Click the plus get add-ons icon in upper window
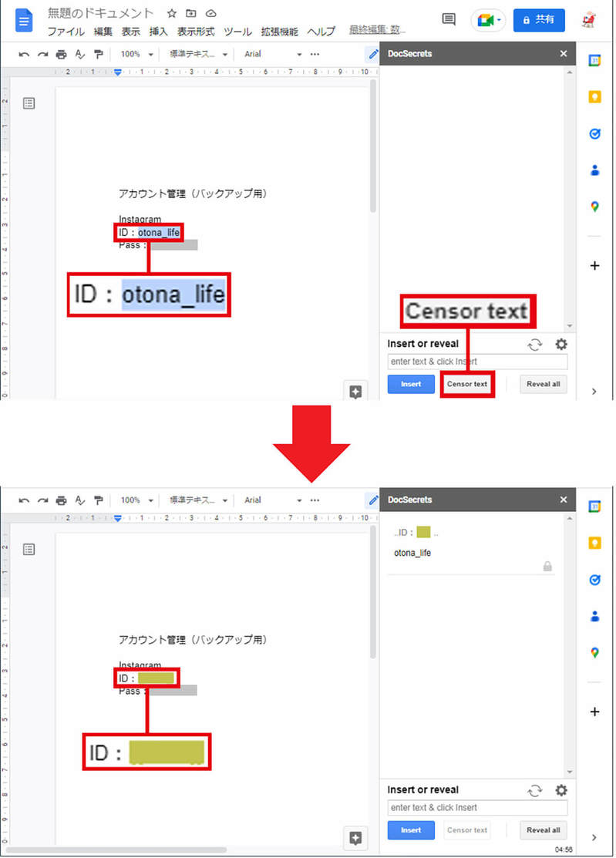 point(594,266)
